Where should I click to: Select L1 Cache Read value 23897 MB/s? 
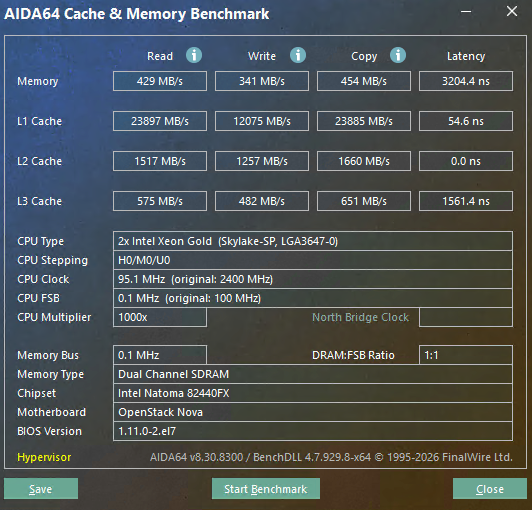point(160,121)
